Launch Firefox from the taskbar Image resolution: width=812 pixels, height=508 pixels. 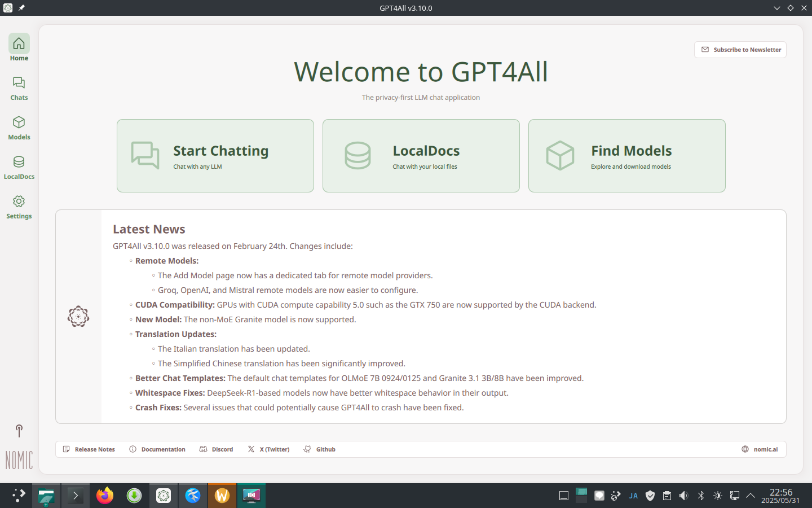[x=104, y=496]
